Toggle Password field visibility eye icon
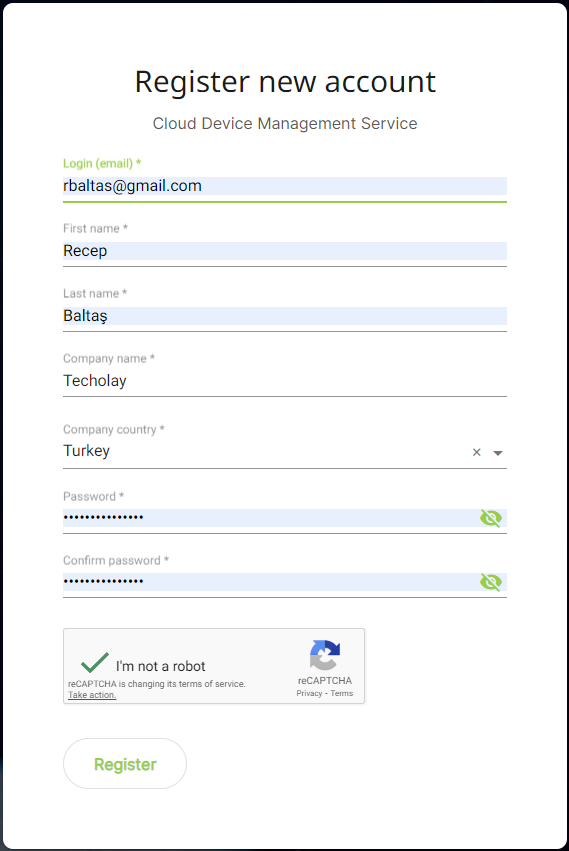This screenshot has height=851, width=569. pyautogui.click(x=491, y=518)
